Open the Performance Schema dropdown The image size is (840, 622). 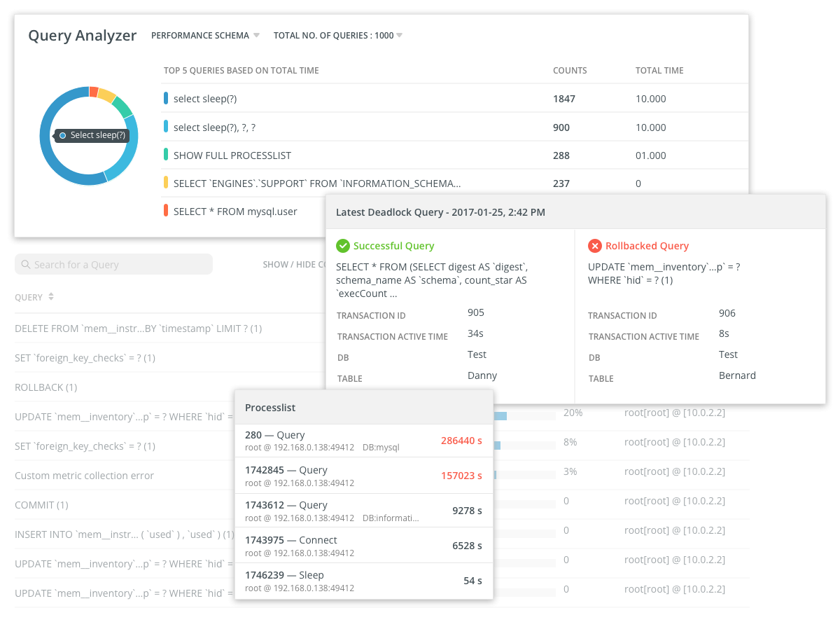(x=205, y=36)
